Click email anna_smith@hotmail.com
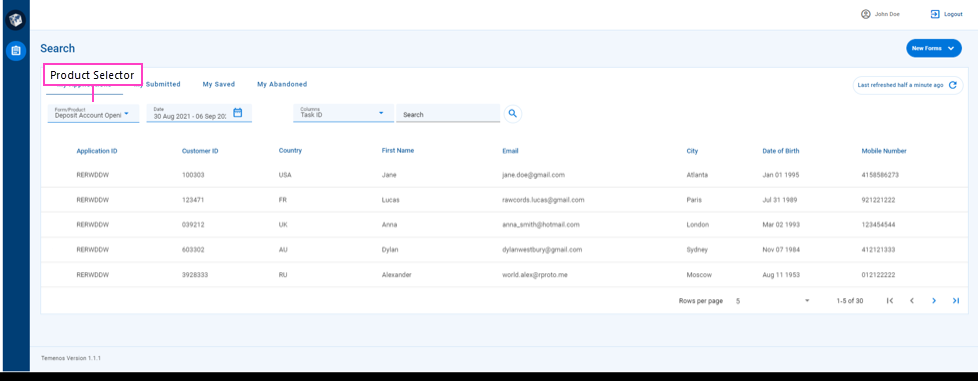Screen dimensions: 978x381 pos(541,224)
